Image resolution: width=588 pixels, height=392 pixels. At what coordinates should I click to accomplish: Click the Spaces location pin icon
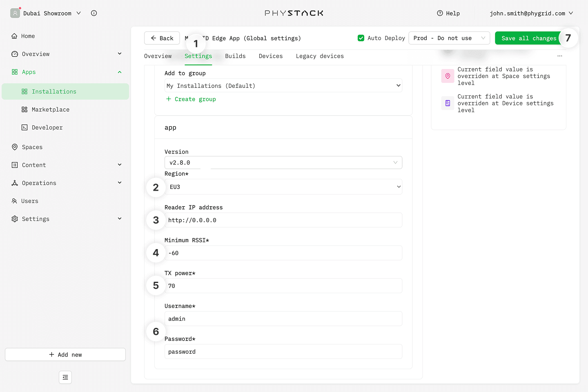tap(15, 147)
